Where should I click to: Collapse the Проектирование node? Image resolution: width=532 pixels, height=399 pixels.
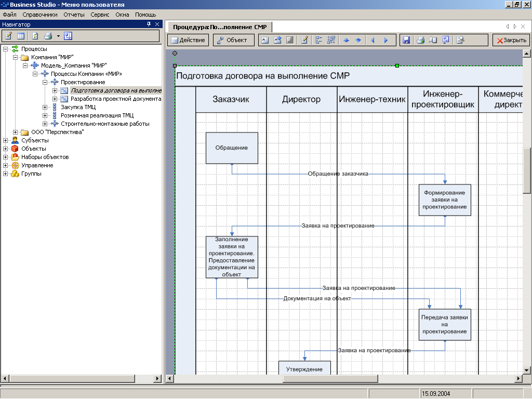coord(45,82)
